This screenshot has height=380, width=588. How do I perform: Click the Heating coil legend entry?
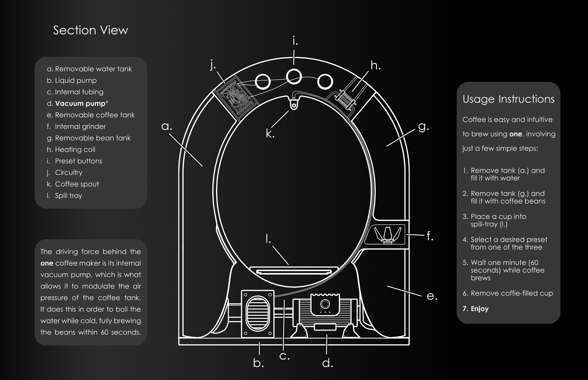(x=71, y=150)
